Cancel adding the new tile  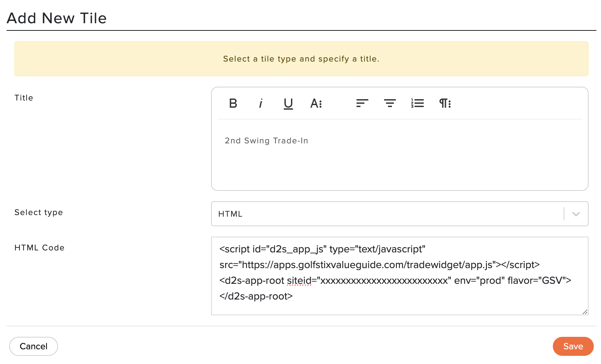33,346
